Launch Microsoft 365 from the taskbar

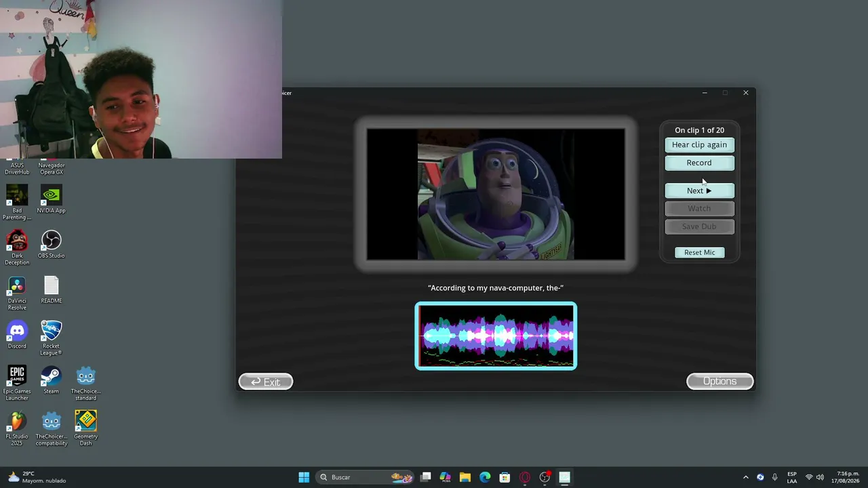coord(446,477)
